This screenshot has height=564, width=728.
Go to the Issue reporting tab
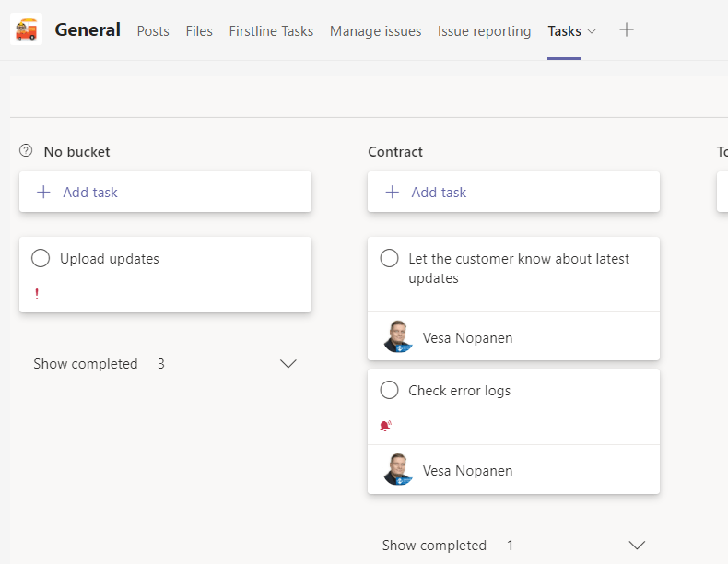(484, 31)
